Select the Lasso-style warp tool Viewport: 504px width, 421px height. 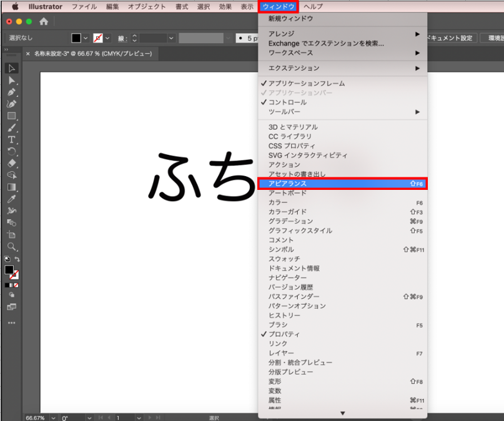click(x=12, y=175)
